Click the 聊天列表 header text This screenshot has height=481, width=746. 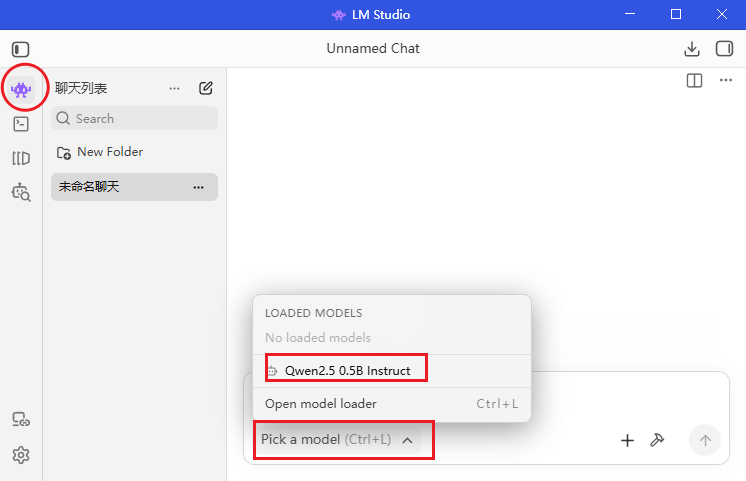pyautogui.click(x=81, y=88)
